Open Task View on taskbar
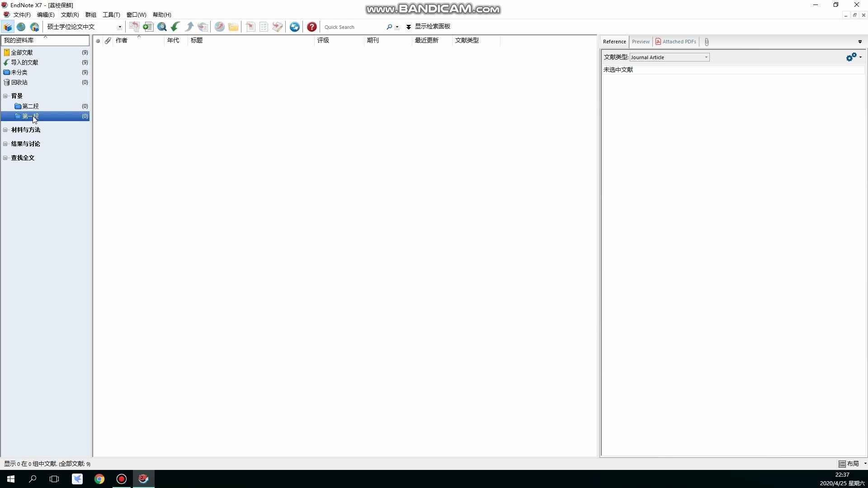Image resolution: width=868 pixels, height=488 pixels. [54, 479]
